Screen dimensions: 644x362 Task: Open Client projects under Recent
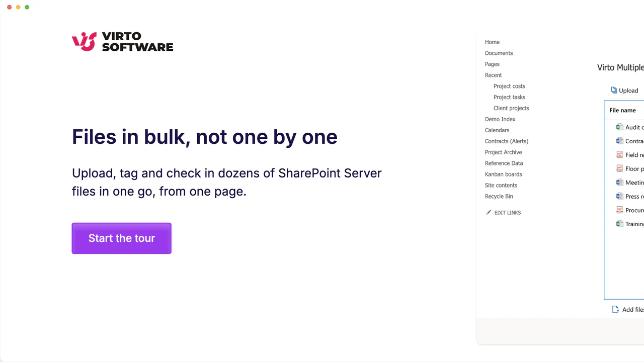coord(511,109)
